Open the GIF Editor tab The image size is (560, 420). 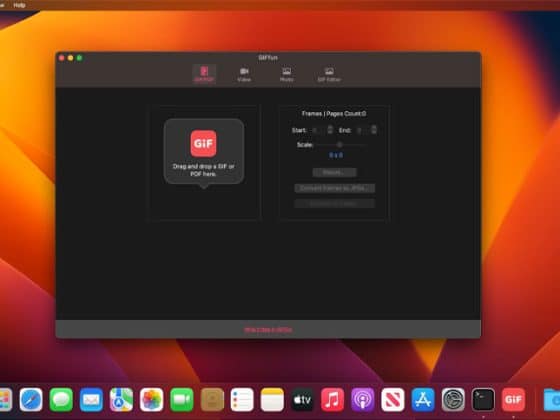tap(329, 74)
